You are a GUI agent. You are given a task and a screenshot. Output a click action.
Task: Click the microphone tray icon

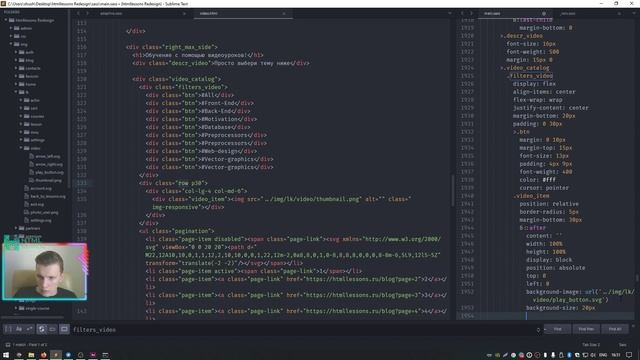[x=553, y=355]
